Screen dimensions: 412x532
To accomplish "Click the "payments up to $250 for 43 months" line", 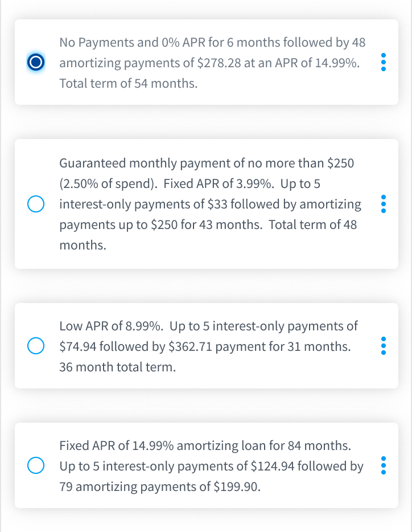I will coord(208,224).
